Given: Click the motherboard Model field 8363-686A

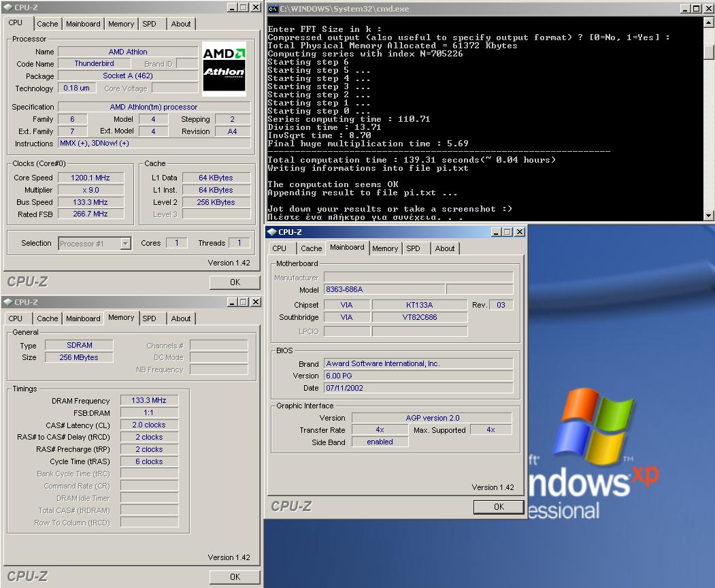Looking at the screenshot, I should tap(384, 289).
